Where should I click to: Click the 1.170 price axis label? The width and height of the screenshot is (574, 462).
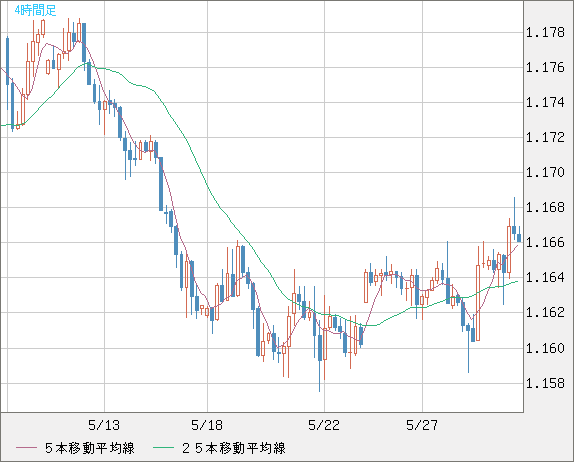point(545,172)
